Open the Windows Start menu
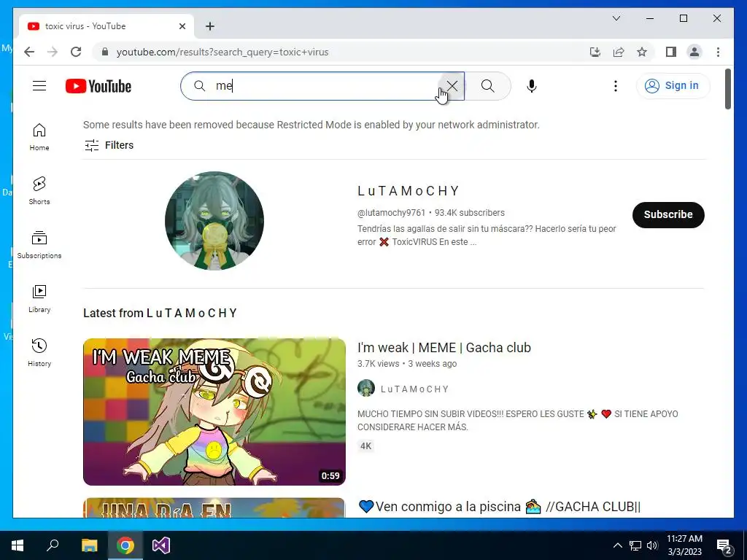The image size is (747, 560). [x=18, y=545]
